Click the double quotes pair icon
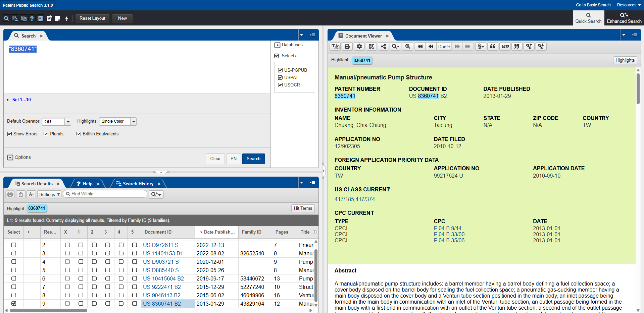Image resolution: width=644 pixels, height=313 pixels. click(505, 47)
